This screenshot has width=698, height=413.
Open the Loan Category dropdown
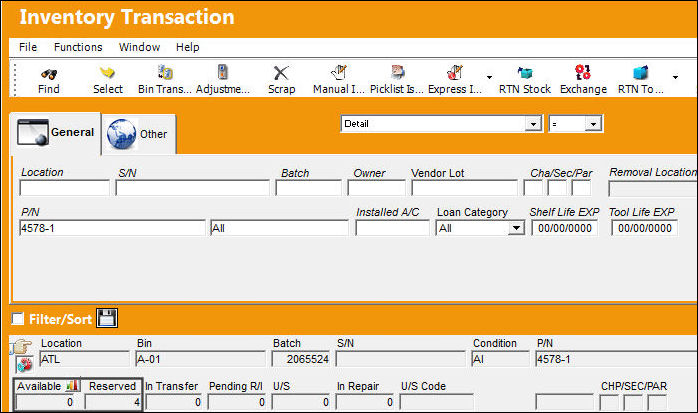516,228
